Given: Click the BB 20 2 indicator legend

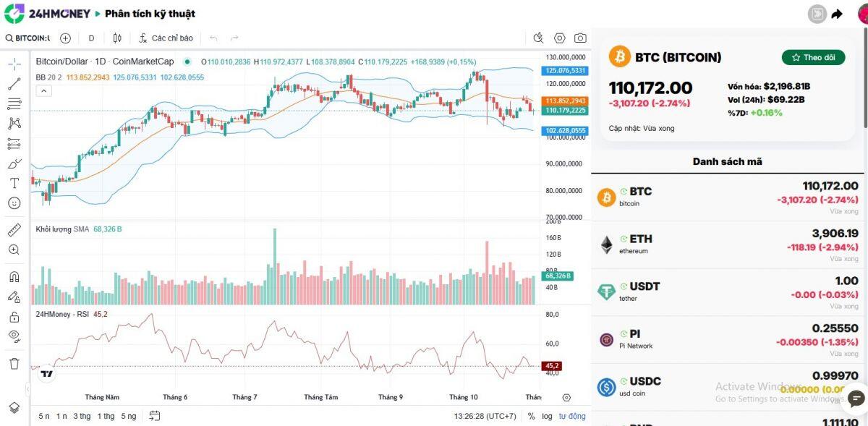Looking at the screenshot, I should point(49,77).
